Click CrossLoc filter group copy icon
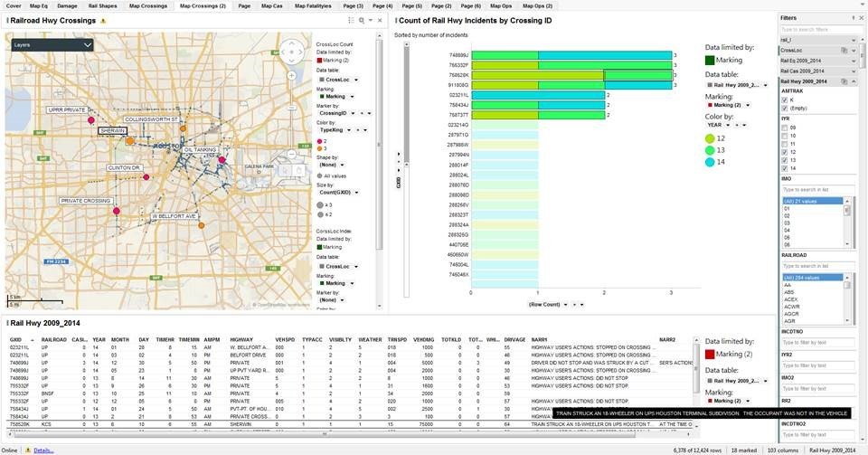Screen dimensions: 868x455 point(844,51)
